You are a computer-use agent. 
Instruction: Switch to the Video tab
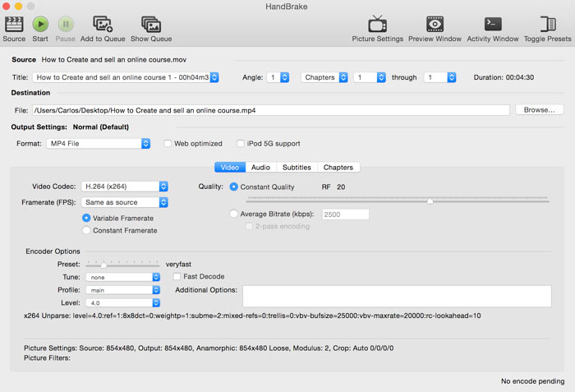coord(230,168)
